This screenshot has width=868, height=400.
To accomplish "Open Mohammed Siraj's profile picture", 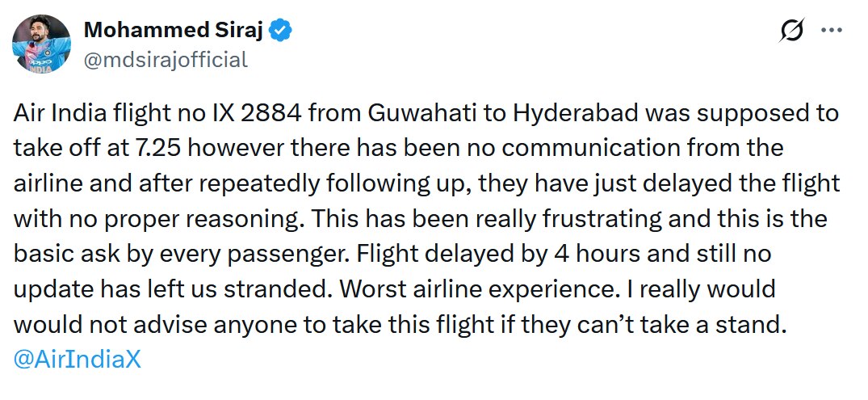I will tap(42, 45).
